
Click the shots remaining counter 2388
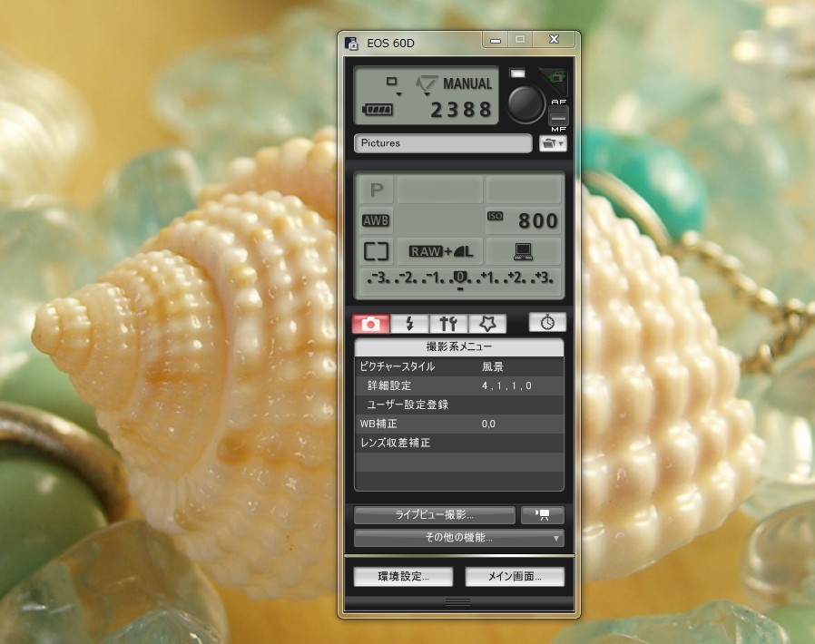(x=460, y=110)
